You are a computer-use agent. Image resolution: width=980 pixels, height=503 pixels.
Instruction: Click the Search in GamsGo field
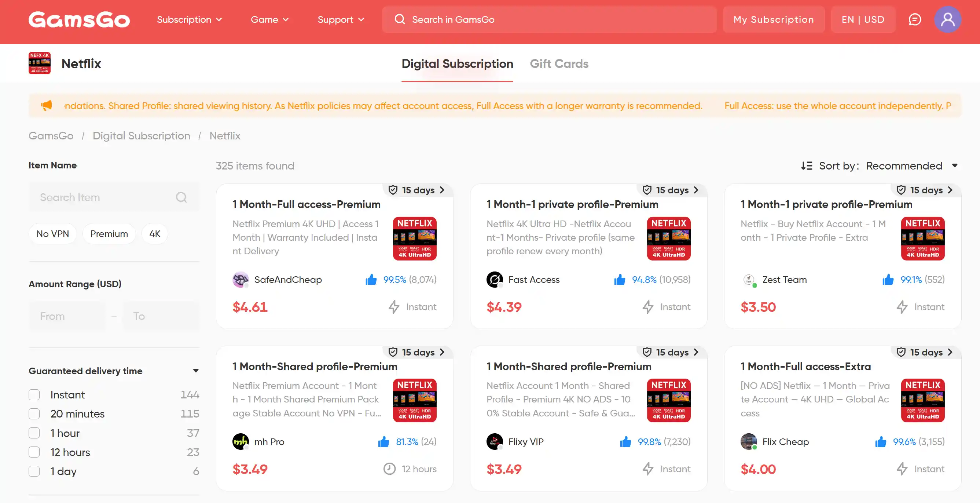[549, 19]
